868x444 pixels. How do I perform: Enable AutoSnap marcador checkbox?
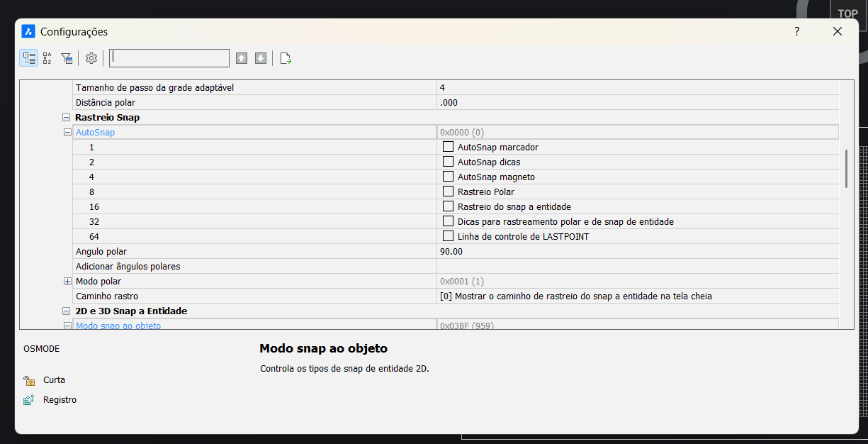point(448,147)
